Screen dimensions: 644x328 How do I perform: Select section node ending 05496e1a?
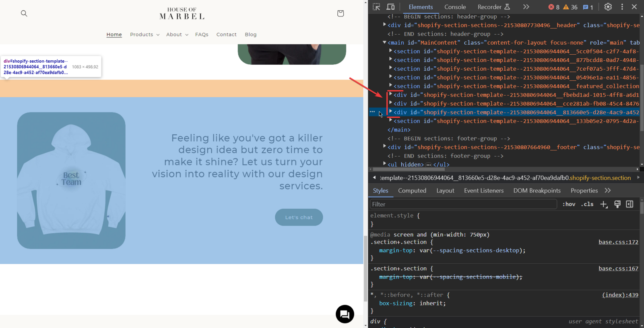(x=516, y=78)
